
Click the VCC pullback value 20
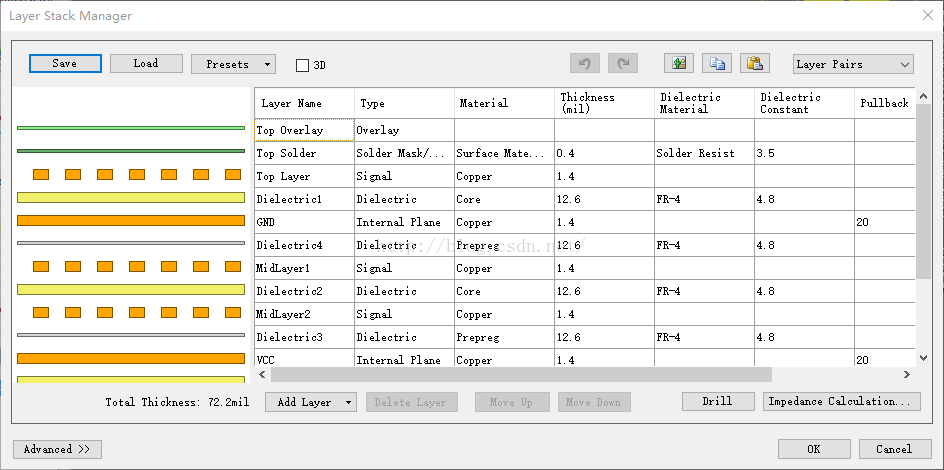click(x=884, y=359)
